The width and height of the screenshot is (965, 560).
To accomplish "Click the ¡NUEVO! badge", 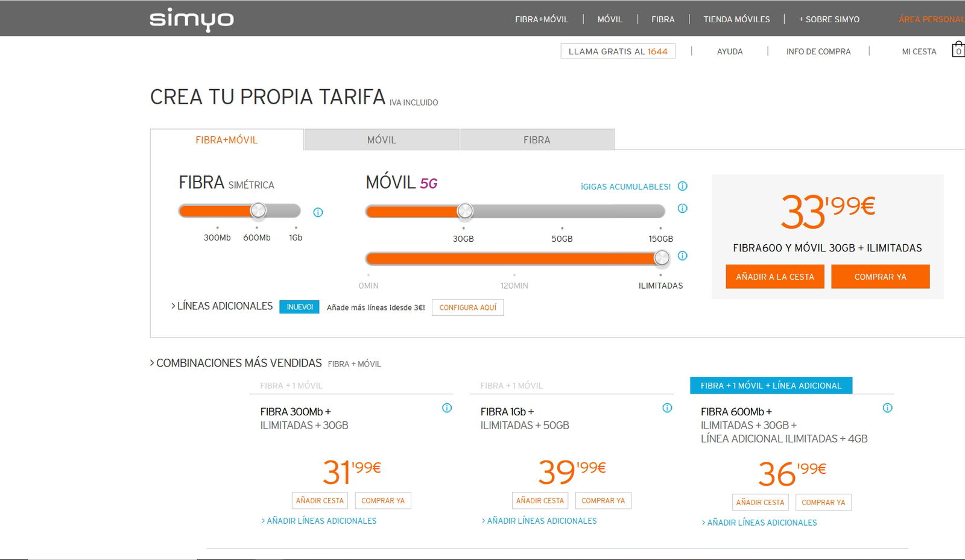I will pyautogui.click(x=299, y=307).
